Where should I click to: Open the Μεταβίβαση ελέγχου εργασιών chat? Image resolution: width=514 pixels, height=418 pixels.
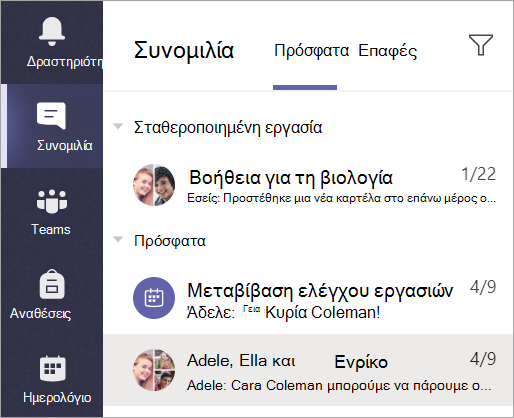[x=309, y=298]
